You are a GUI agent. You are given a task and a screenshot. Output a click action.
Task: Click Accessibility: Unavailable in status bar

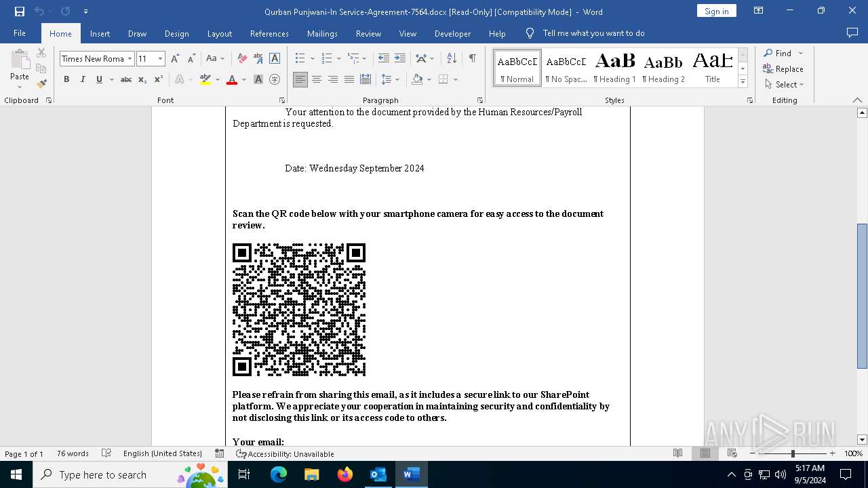[285, 453]
